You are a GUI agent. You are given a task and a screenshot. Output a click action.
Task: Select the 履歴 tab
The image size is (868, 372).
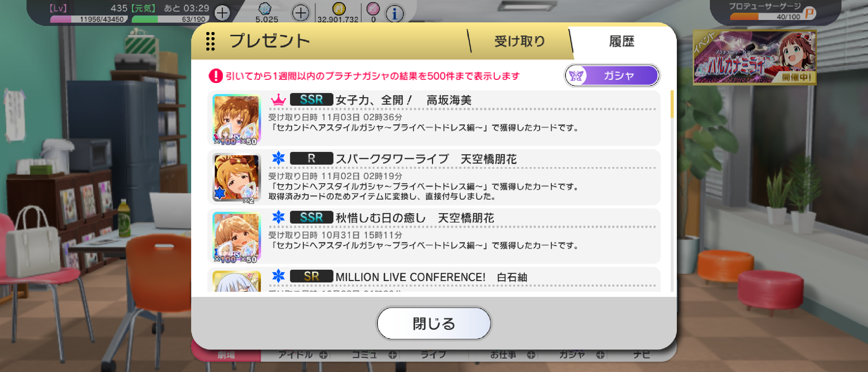pyautogui.click(x=622, y=42)
